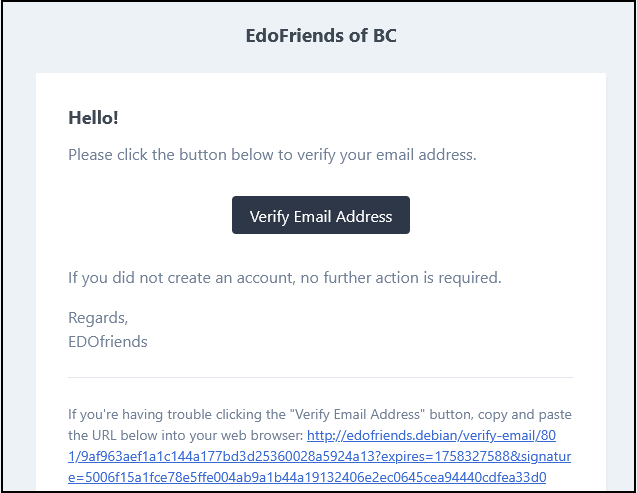The height and width of the screenshot is (493, 637).
Task: Click the URL line starting with http://edofriends.debian
Action: coord(440,436)
